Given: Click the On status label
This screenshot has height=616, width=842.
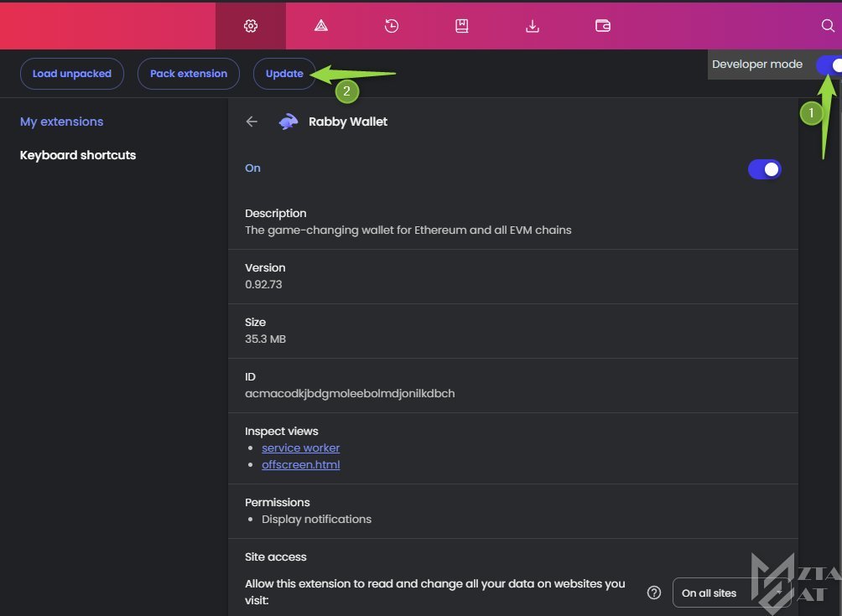Looking at the screenshot, I should point(252,168).
